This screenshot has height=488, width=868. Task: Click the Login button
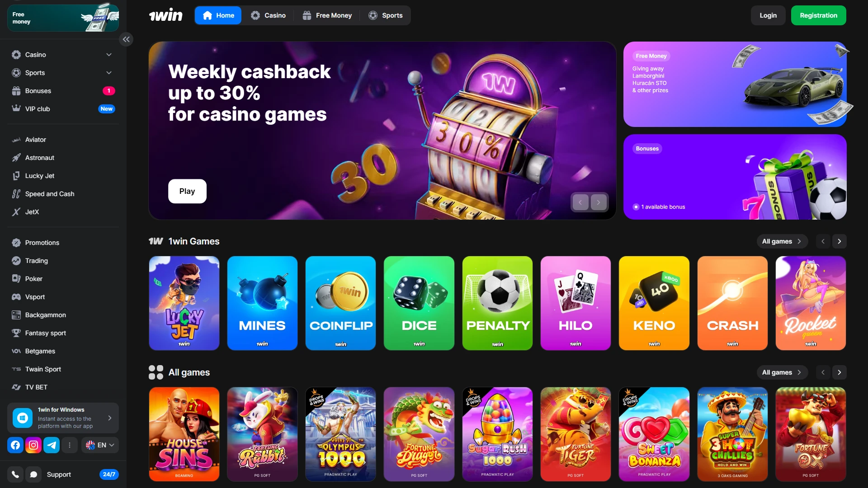coord(768,15)
